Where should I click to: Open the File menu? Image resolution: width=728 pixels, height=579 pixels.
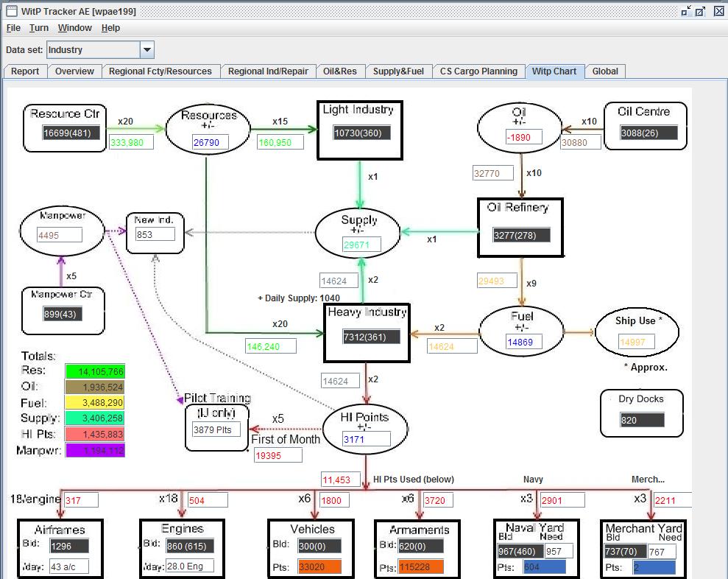tap(13, 28)
